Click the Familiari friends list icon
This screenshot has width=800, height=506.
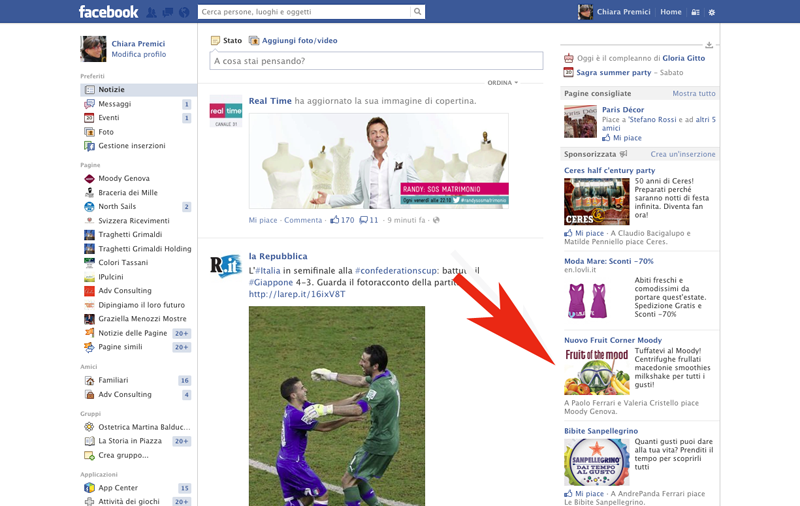tap(89, 381)
